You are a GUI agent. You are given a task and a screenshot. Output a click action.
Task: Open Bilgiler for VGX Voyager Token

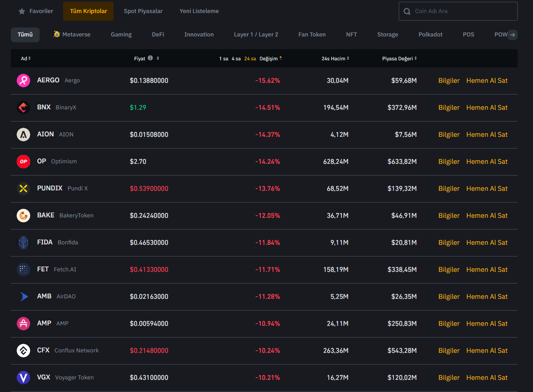[449, 378]
